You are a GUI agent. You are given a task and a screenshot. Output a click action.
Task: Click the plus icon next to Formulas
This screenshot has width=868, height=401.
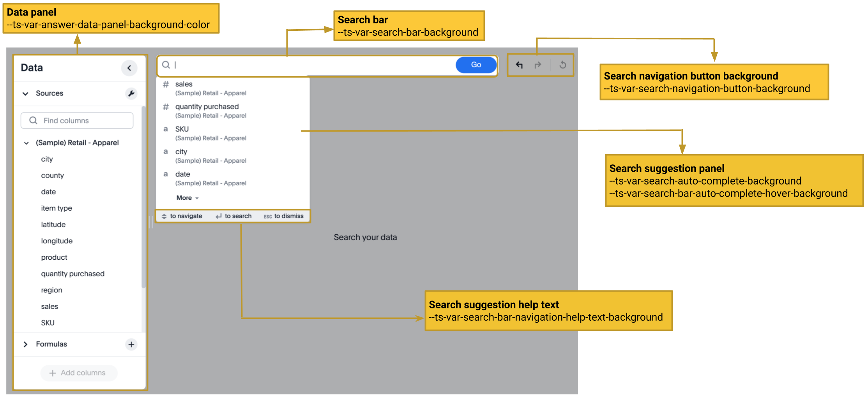(131, 344)
